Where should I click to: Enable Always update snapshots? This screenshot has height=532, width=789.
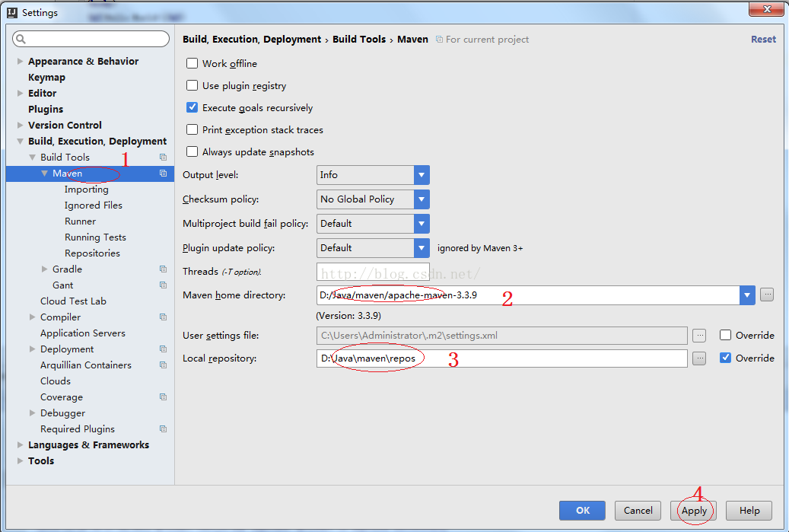[x=192, y=151]
